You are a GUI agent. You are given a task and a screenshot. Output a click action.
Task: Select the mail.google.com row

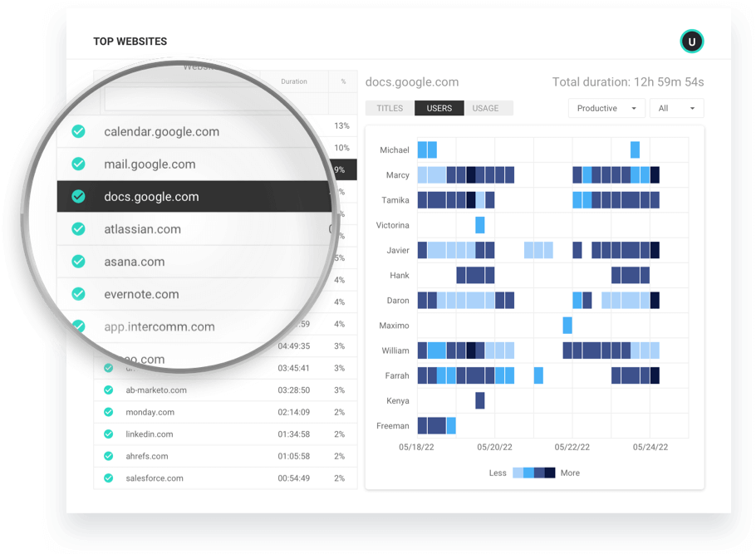(193, 164)
